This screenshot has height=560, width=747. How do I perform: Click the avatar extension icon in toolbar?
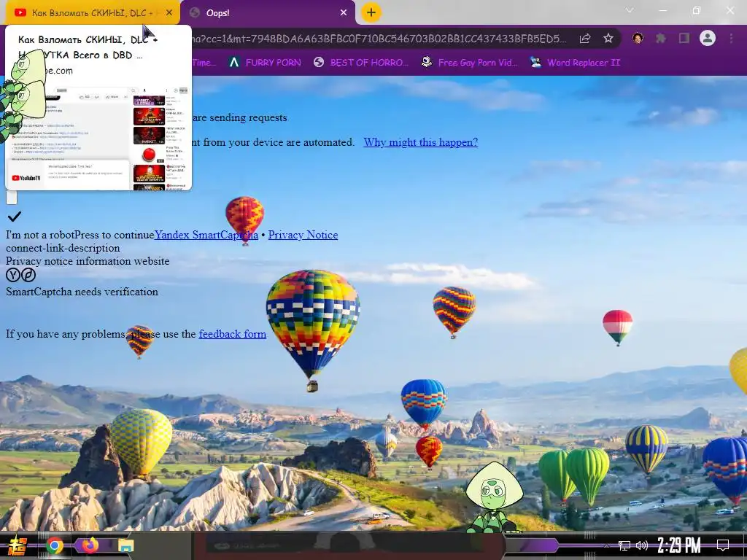(638, 38)
